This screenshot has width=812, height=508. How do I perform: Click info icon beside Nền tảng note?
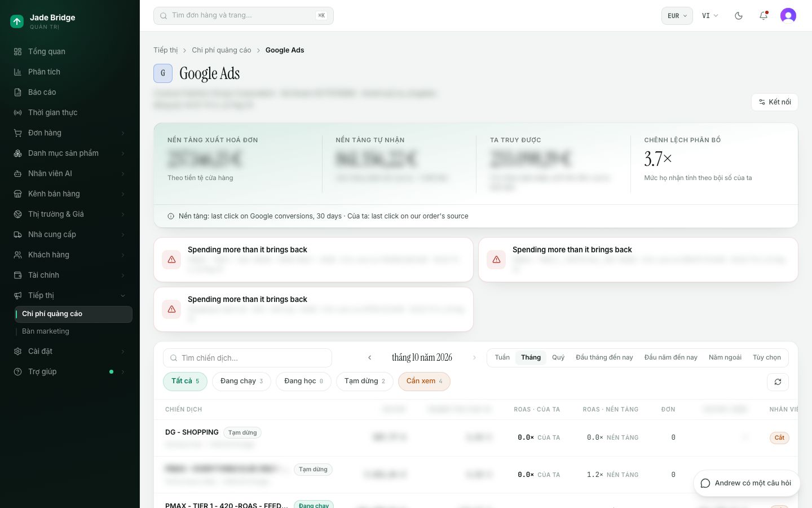171,216
